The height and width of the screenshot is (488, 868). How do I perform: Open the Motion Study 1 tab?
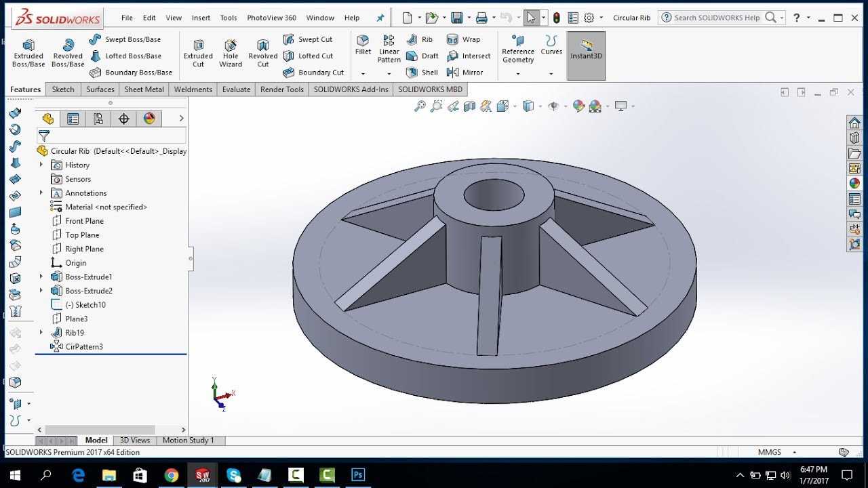188,441
